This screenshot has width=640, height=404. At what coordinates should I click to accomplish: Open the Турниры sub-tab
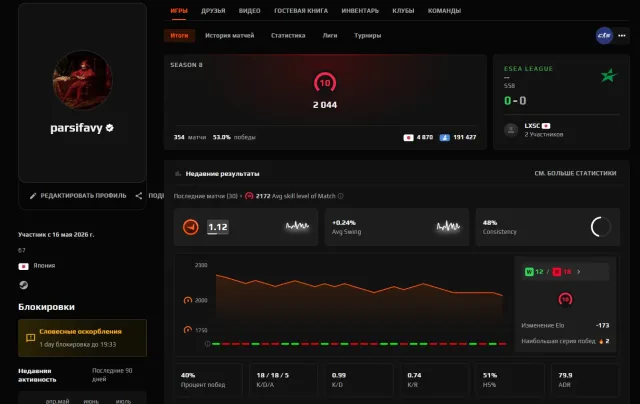368,36
